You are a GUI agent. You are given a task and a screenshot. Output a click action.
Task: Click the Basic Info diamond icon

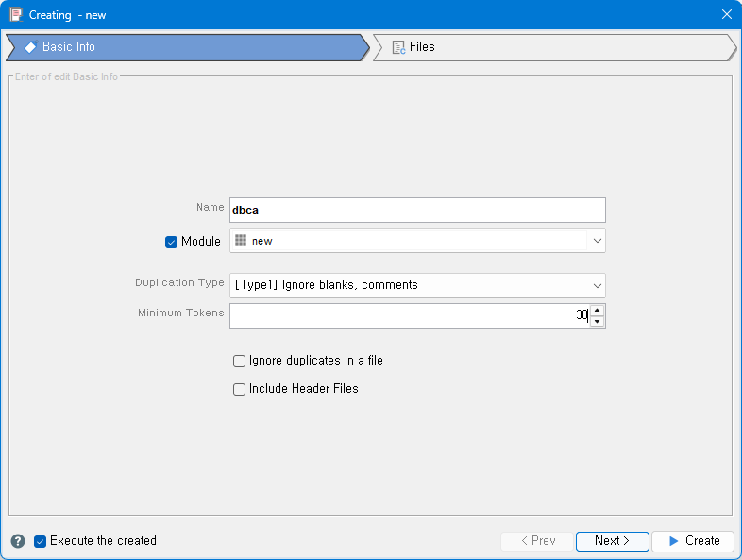click(x=30, y=47)
